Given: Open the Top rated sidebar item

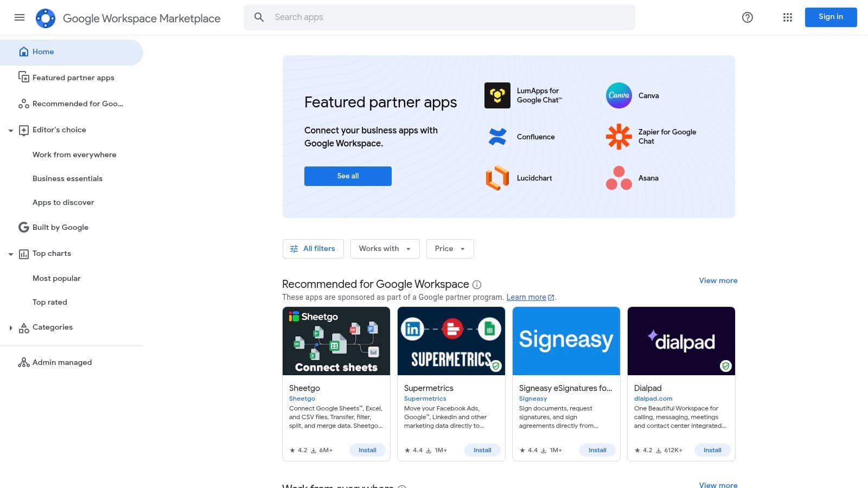Looking at the screenshot, I should coord(49,302).
